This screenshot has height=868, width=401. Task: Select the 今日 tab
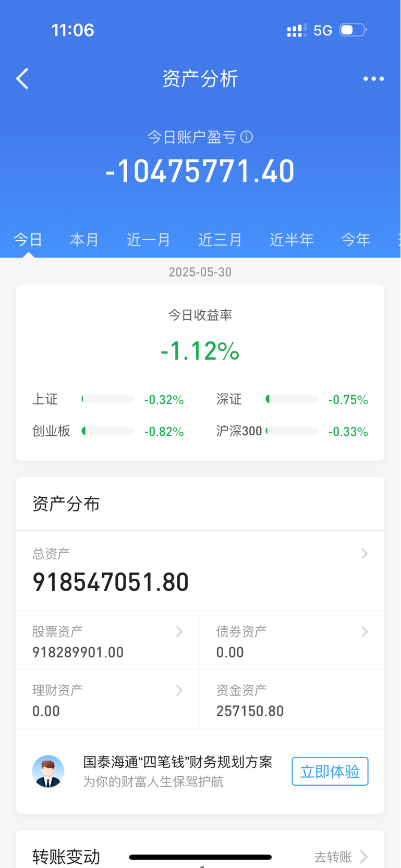click(x=28, y=240)
